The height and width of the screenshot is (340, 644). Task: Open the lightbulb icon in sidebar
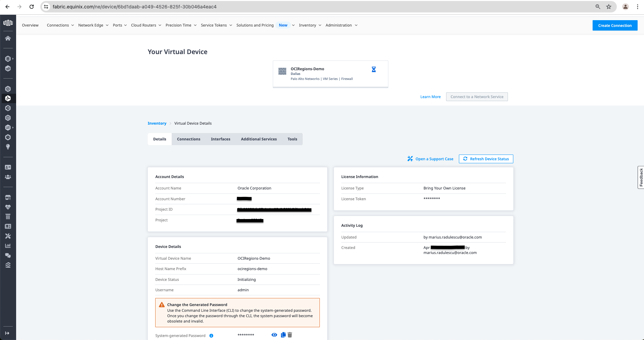[x=8, y=147]
